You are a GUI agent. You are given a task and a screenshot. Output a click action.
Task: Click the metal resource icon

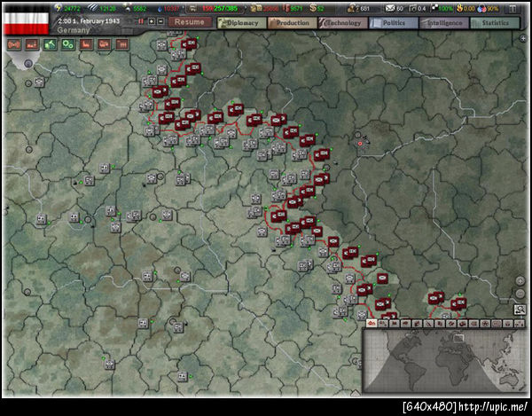click(x=92, y=8)
